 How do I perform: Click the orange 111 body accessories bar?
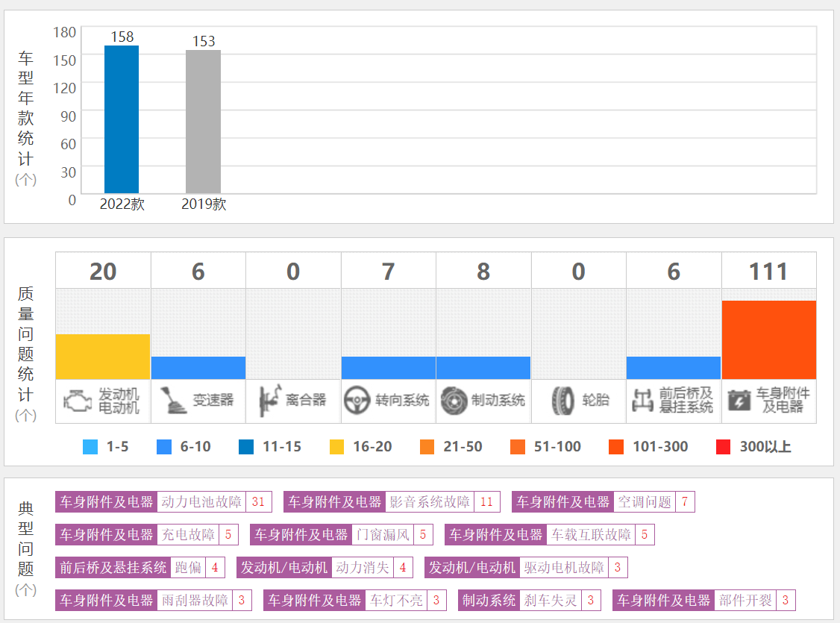tap(768, 339)
